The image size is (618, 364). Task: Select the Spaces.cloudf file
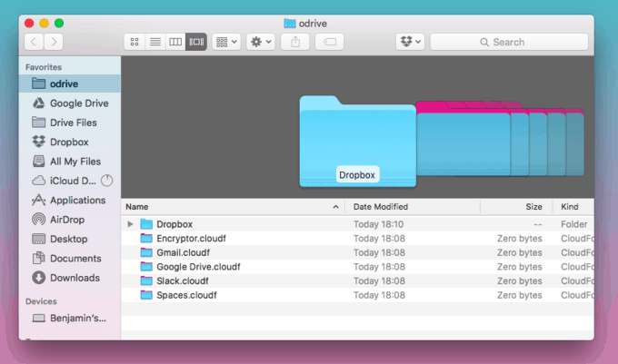pyautogui.click(x=357, y=295)
